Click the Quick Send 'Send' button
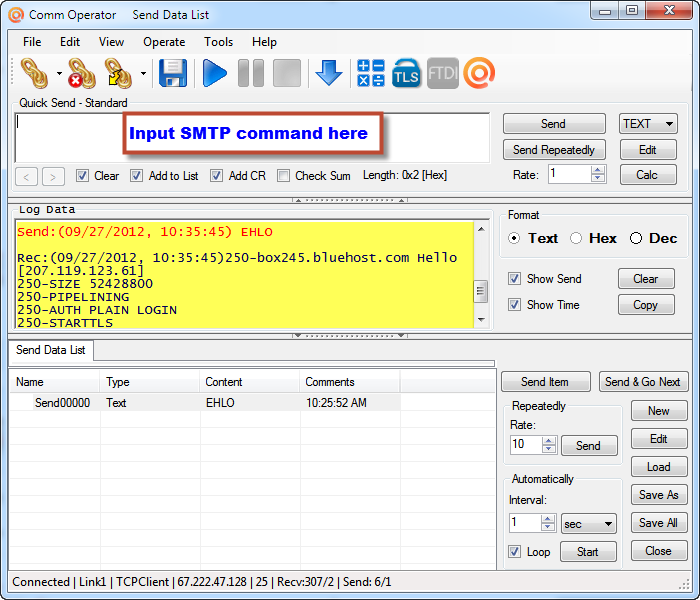Viewport: 700px width, 600px height. tap(554, 124)
